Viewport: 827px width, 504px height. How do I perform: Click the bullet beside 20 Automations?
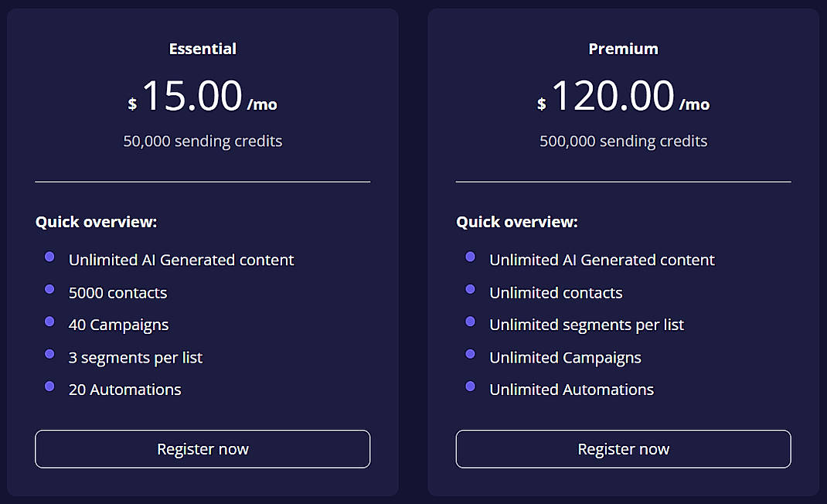pyautogui.click(x=49, y=385)
